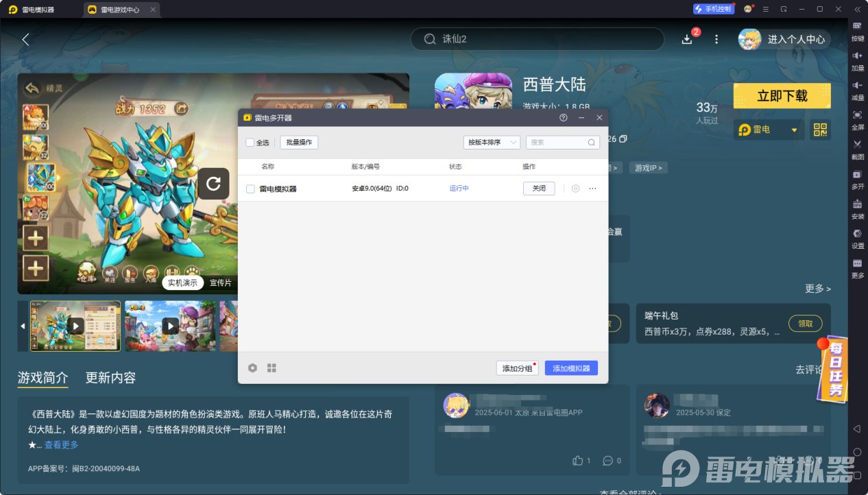Open the 每日任务 daily task banner
The image size is (868, 495).
click(832, 368)
